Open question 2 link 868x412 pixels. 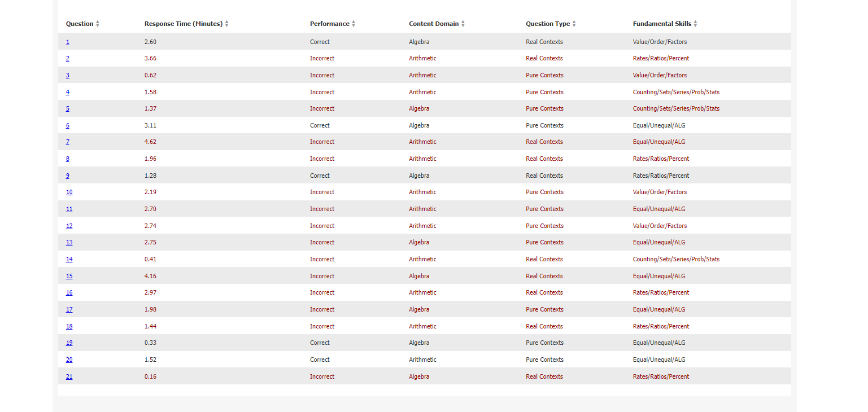pyautogui.click(x=68, y=59)
